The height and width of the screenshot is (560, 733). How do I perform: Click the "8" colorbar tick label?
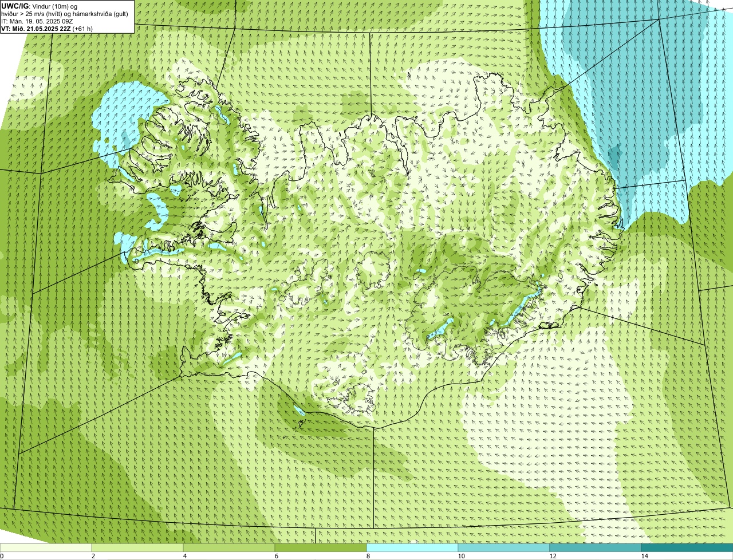(x=368, y=556)
